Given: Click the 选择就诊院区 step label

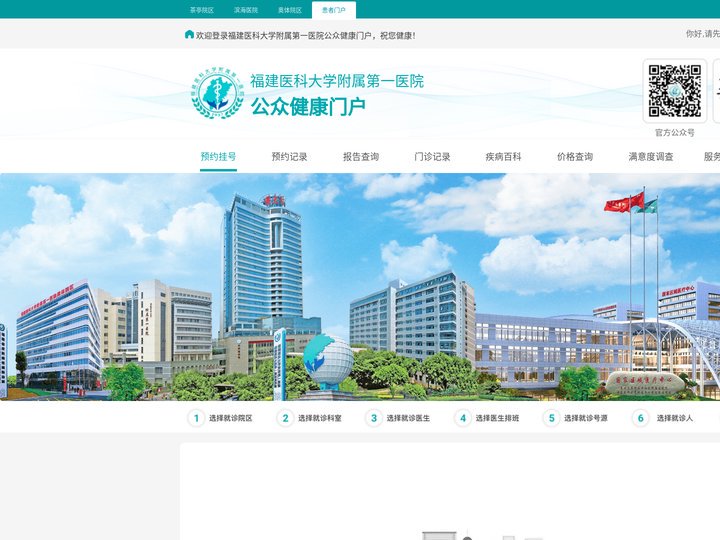Looking at the screenshot, I should (x=231, y=418).
